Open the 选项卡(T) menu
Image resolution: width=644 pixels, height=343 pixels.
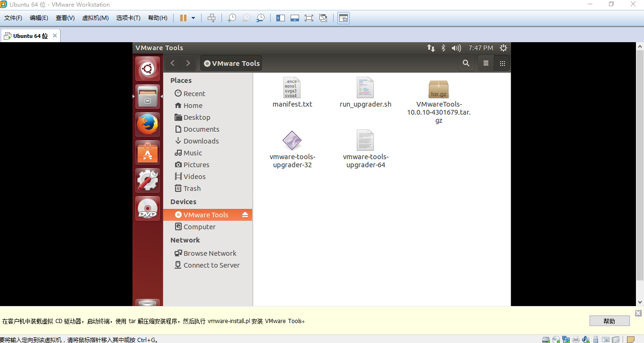128,18
